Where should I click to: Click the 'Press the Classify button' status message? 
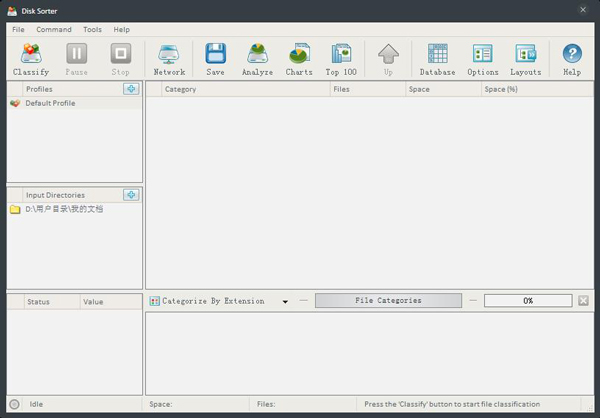(452, 404)
